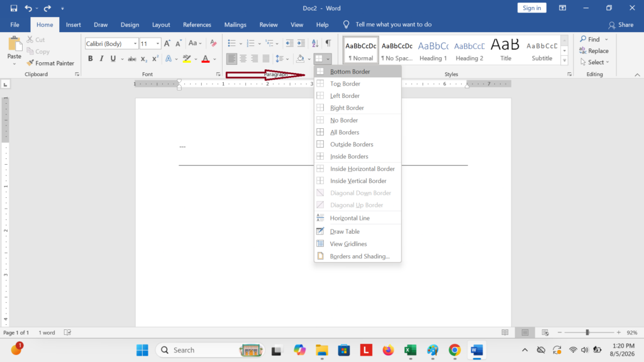Toggle Underline formatting
Viewport: 644px width, 362px height.
pos(113,58)
